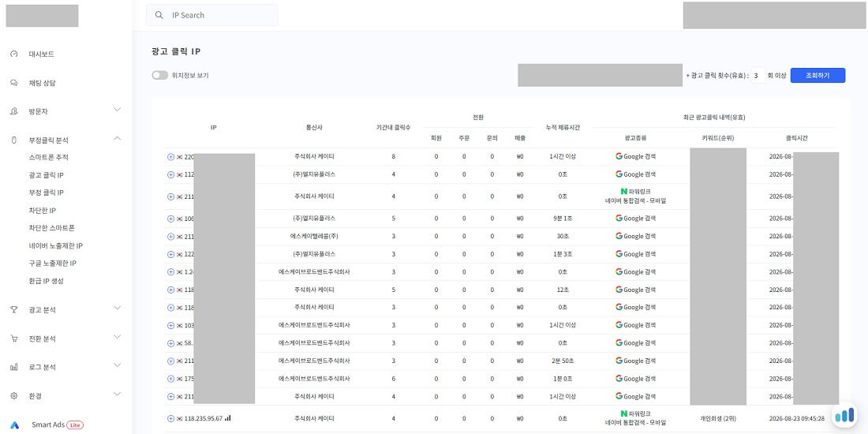
Task: Click the Korean flag beside 118.235.95.67
Action: coord(179,419)
